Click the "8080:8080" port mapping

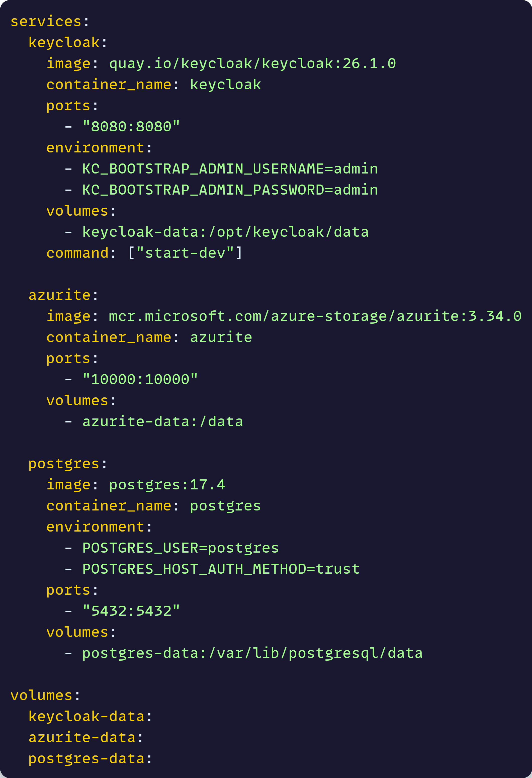(131, 127)
